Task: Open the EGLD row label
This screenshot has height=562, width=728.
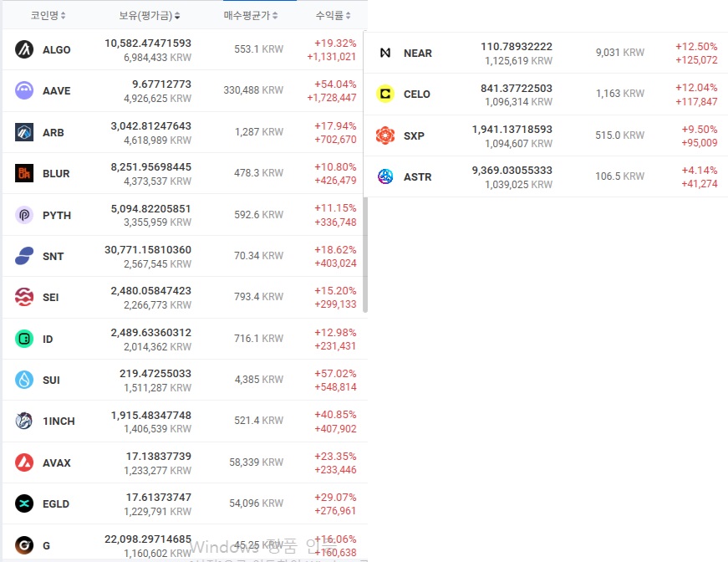Action: coord(56,504)
